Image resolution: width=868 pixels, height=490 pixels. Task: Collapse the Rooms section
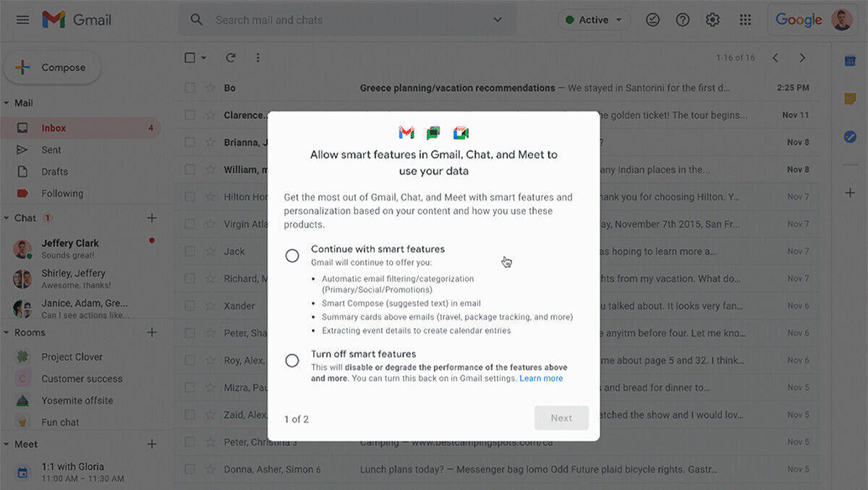(x=7, y=332)
